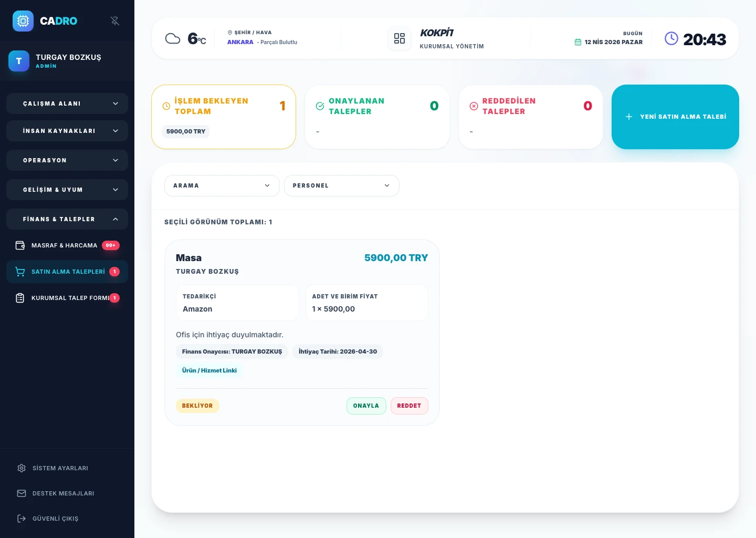
Task: Click Seçili Görünüm Toplamı: 1 text
Action: click(x=218, y=222)
